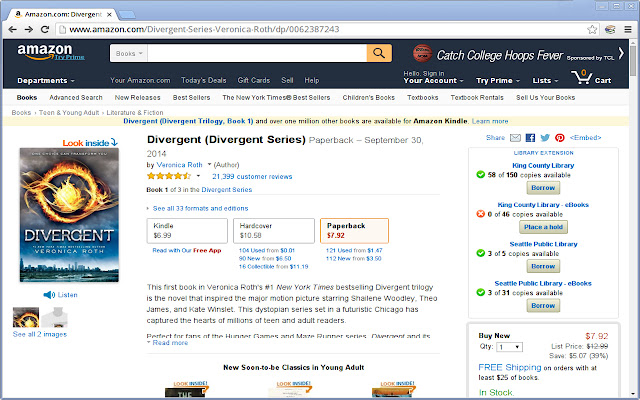Open the Books search category dropdown
The height and width of the screenshot is (400, 640).
129,53
